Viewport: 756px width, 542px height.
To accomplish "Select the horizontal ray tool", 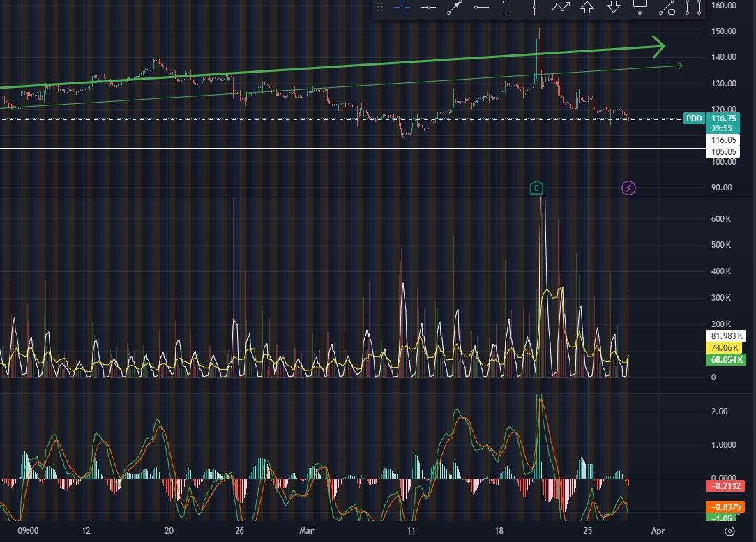I will tap(481, 7).
